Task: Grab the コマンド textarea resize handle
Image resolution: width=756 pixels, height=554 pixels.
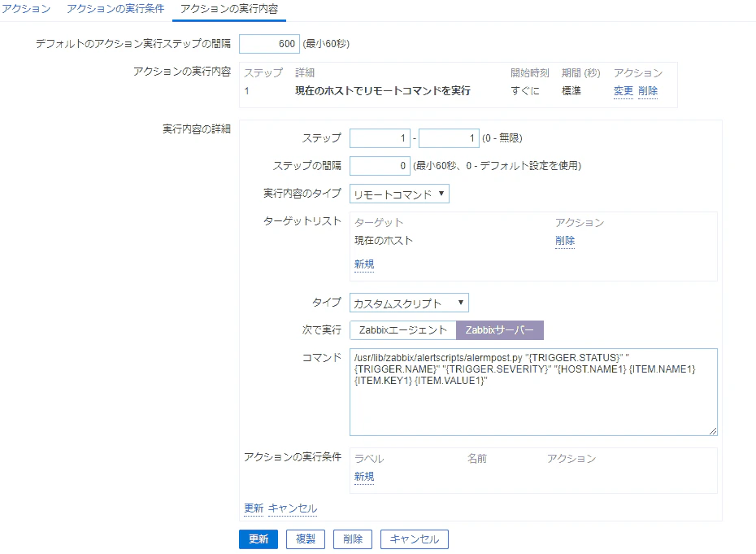Action: point(713,431)
